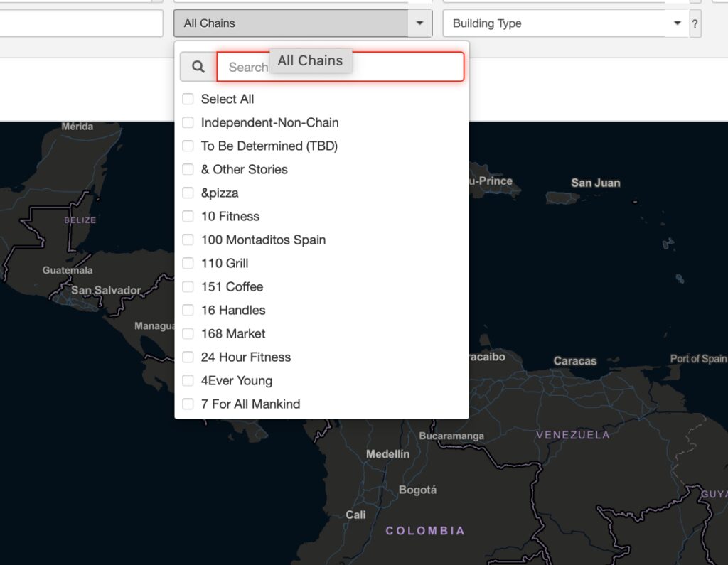Check the 10 Fitness option
The image size is (728, 565).
(188, 216)
